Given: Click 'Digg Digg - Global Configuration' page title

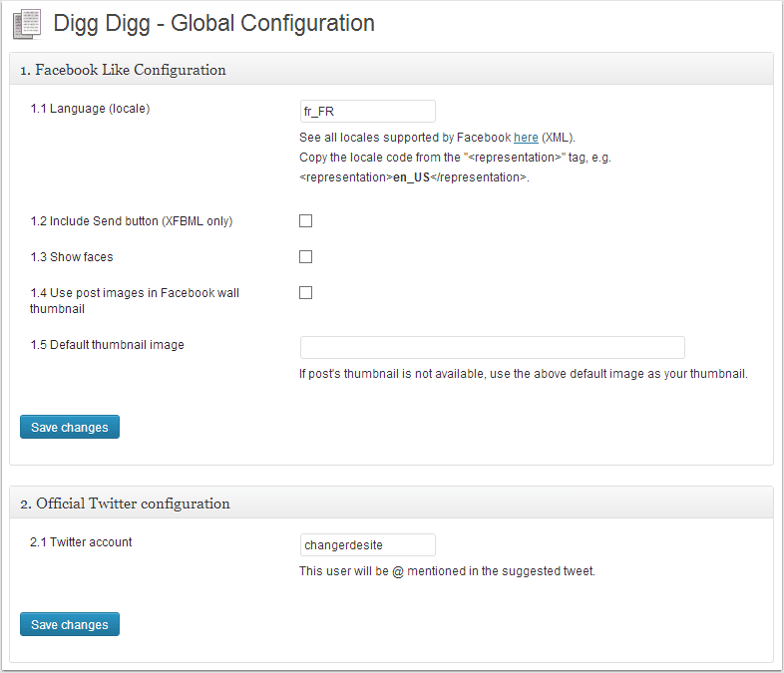Looking at the screenshot, I should coord(214,24).
